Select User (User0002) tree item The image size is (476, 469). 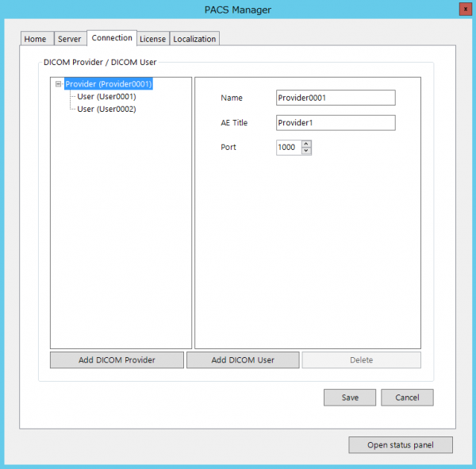click(106, 109)
